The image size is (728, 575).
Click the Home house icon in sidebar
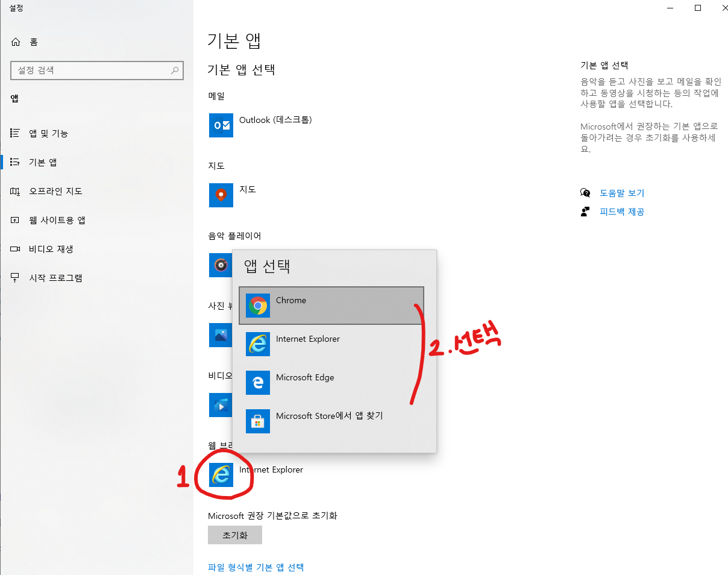click(x=16, y=42)
